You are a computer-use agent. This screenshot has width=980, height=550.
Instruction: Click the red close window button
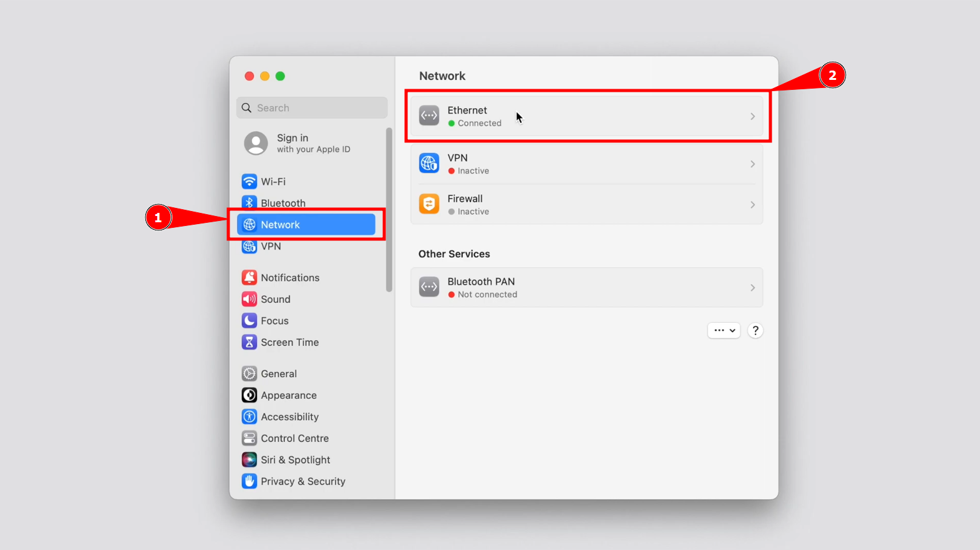[249, 76]
